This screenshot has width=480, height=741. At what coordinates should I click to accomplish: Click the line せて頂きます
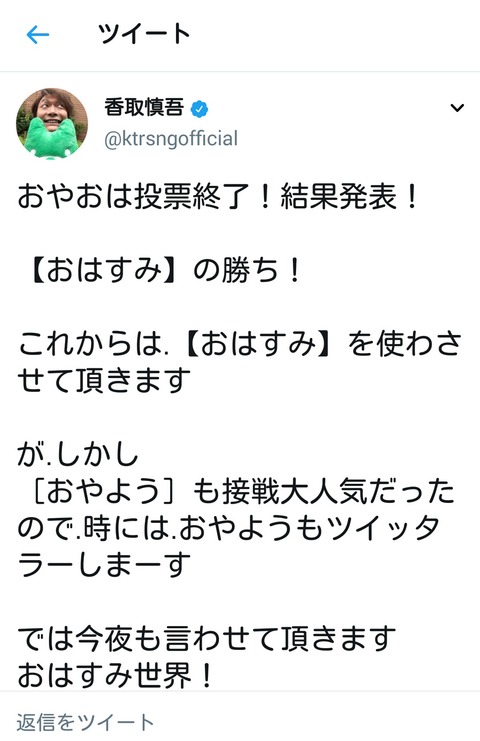pyautogui.click(x=104, y=381)
